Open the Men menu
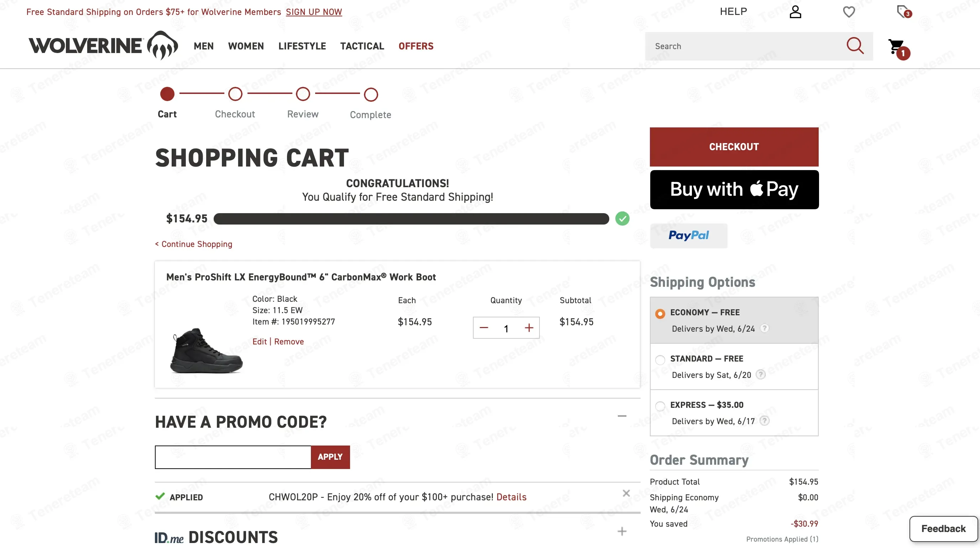980x548 pixels. (x=204, y=46)
